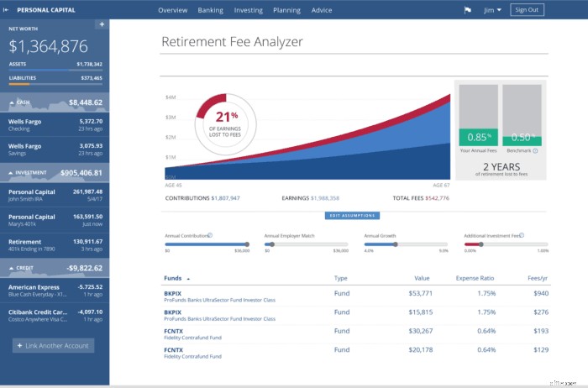
Task: Click the Personal Capital logo
Action: [x=46, y=10]
